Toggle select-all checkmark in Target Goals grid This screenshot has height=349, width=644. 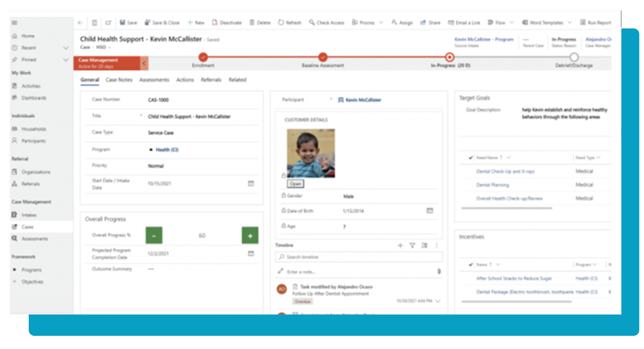[470, 158]
